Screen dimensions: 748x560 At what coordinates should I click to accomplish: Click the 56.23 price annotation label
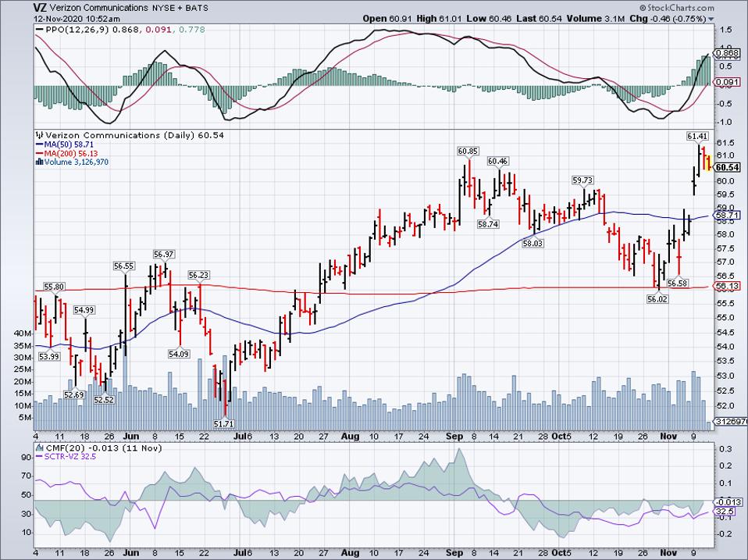pos(198,275)
